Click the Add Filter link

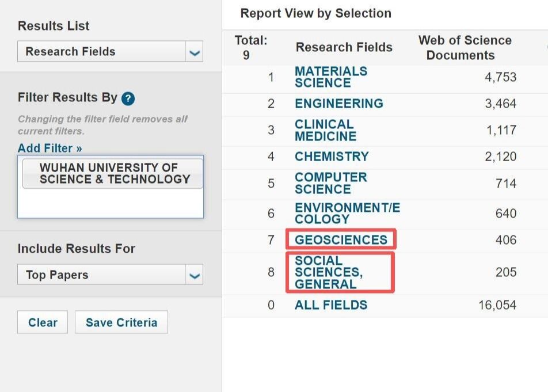50,149
